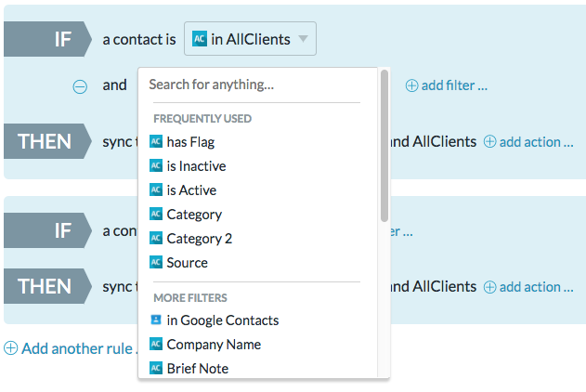
Task: Choose the Category filter option
Action: 194,215
